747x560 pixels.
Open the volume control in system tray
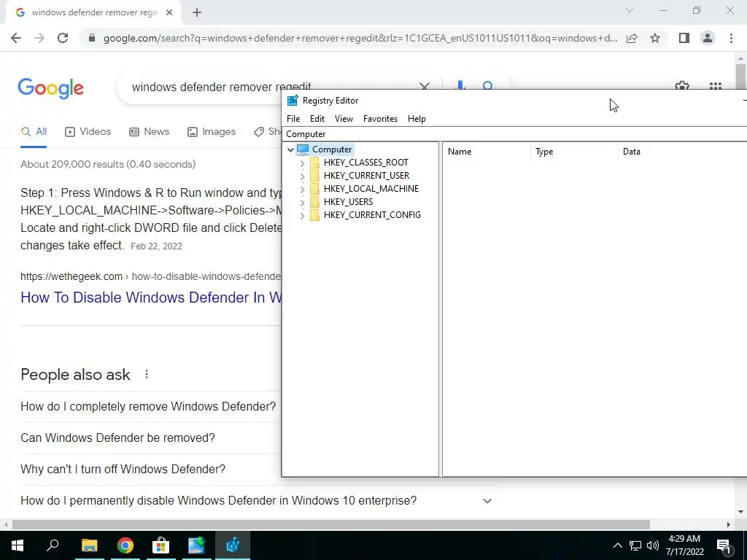click(653, 545)
